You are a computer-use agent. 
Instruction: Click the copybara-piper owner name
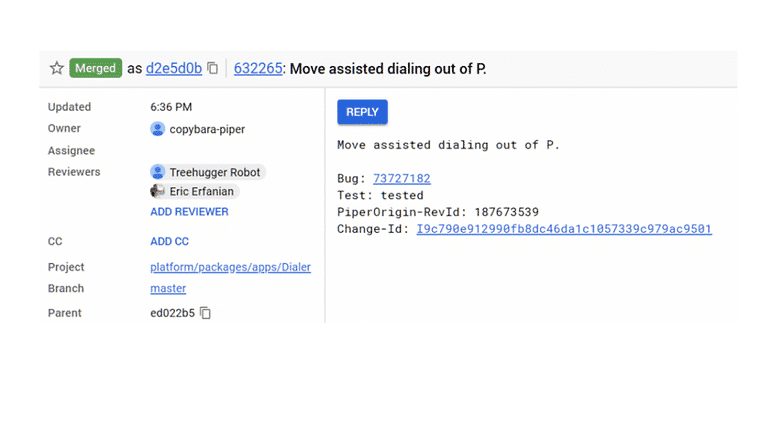(207, 129)
